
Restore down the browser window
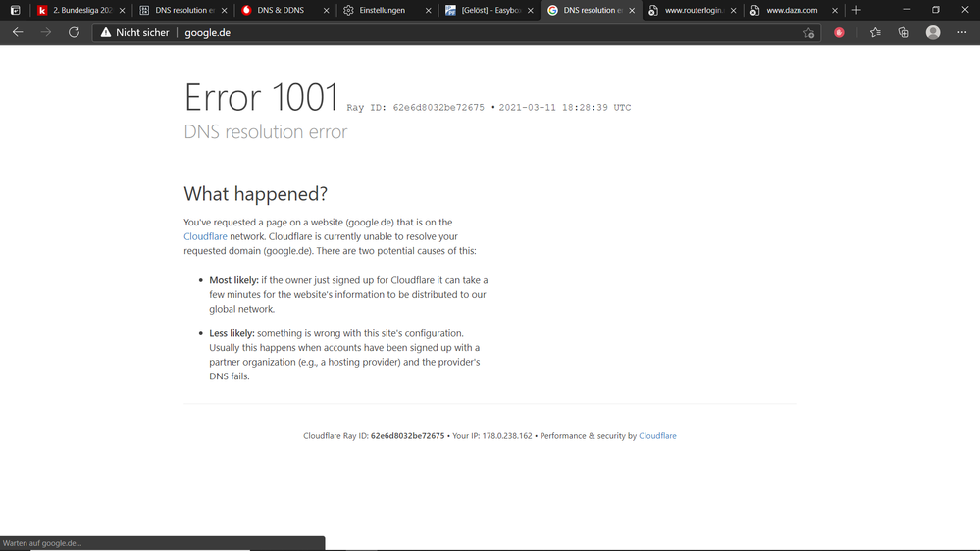936,10
